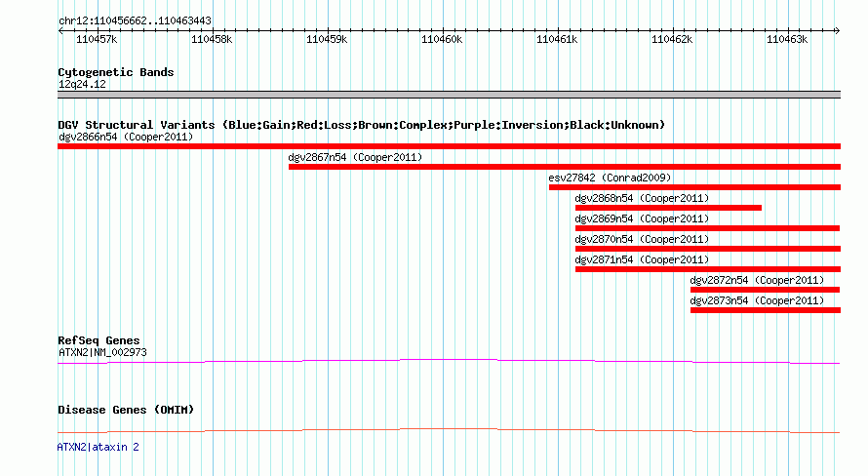868x476 pixels.
Task: Open the ATXN2|ataxin 2 OMIM link
Action: tap(98, 447)
